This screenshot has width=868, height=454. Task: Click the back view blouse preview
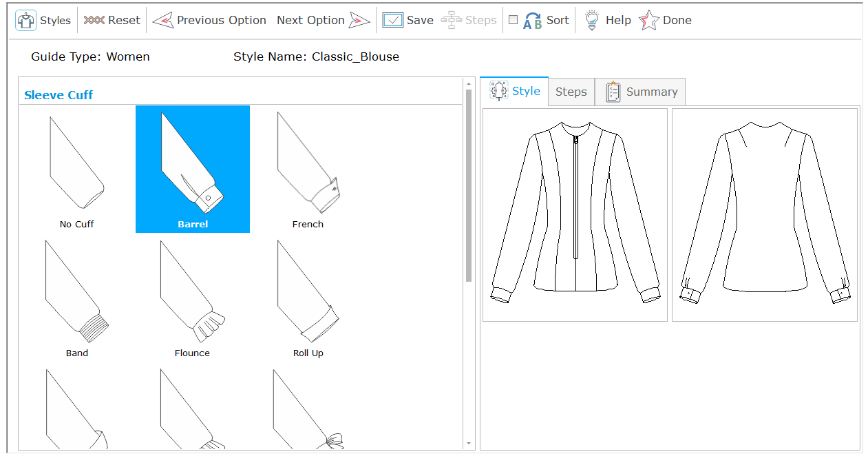pos(765,214)
